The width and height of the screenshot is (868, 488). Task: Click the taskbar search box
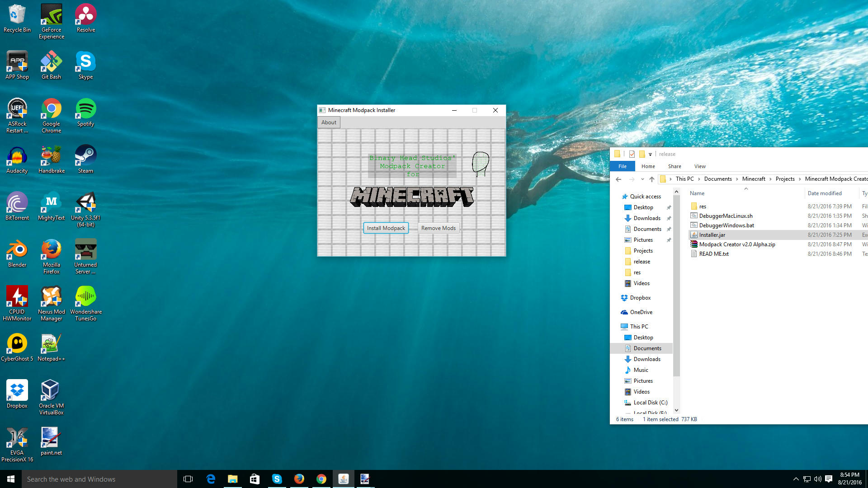pyautogui.click(x=99, y=479)
